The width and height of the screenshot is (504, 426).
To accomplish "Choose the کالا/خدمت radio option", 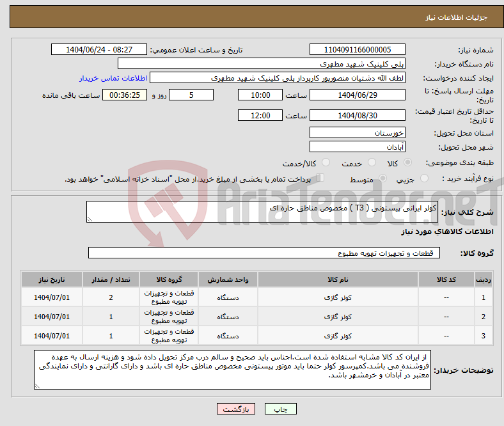I will (326, 164).
